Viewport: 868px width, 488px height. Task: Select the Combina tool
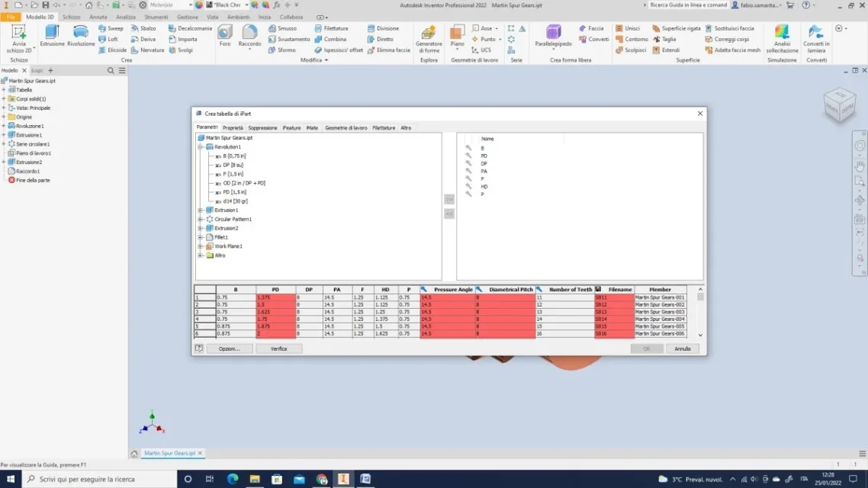tap(330, 40)
